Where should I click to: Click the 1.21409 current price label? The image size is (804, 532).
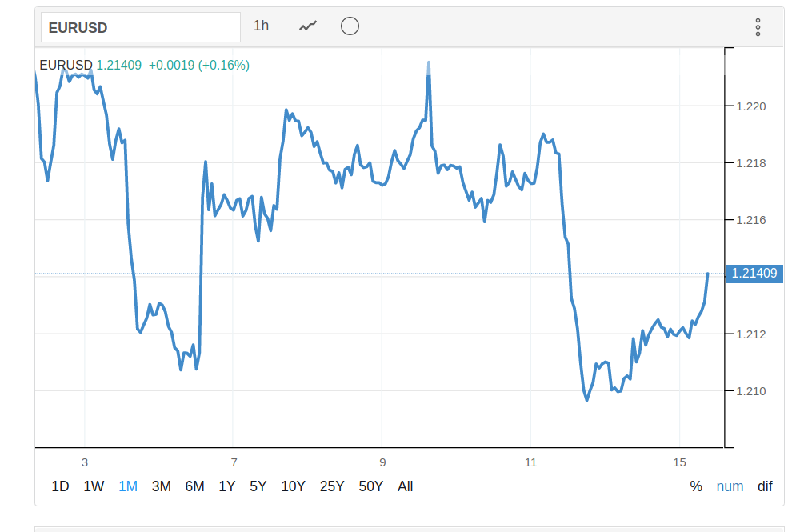tap(754, 274)
